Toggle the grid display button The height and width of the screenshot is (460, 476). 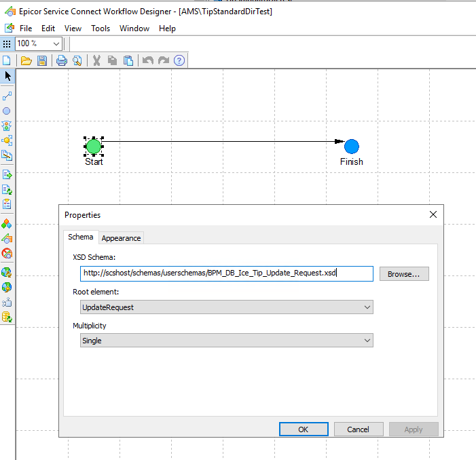coord(7,44)
